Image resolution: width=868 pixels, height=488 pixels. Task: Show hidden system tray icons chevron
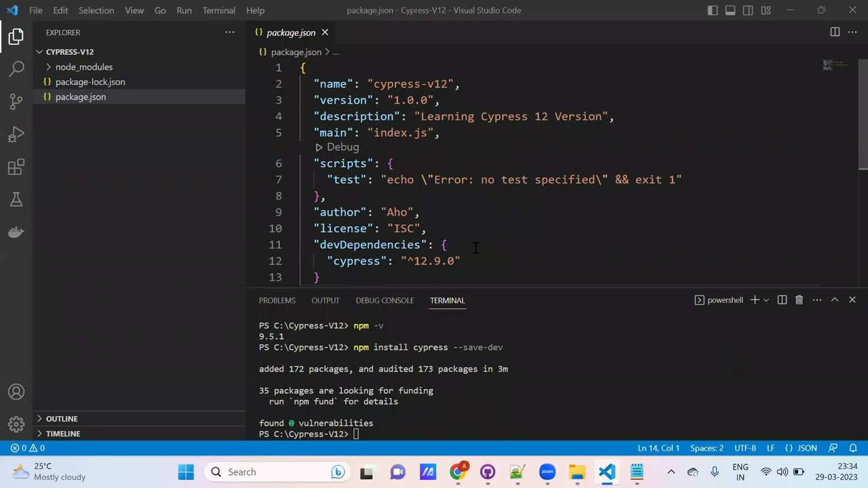point(671,472)
